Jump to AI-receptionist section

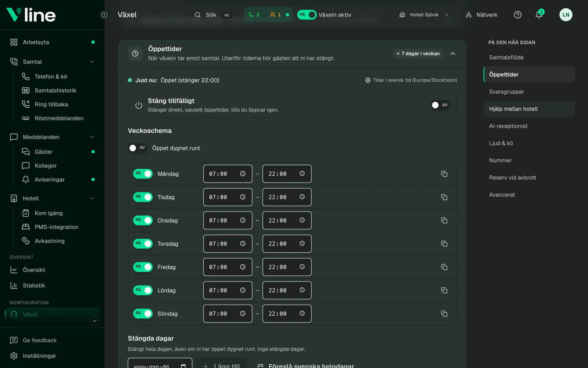coord(529,126)
